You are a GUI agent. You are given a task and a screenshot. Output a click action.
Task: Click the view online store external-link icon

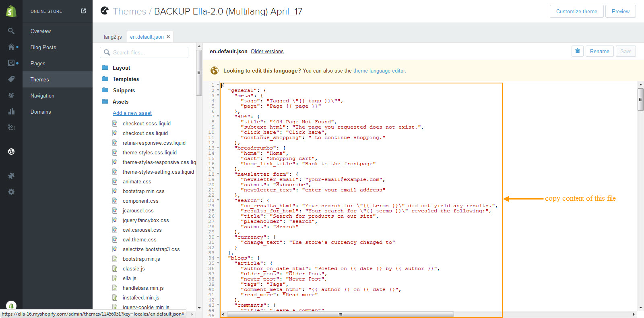(x=83, y=11)
